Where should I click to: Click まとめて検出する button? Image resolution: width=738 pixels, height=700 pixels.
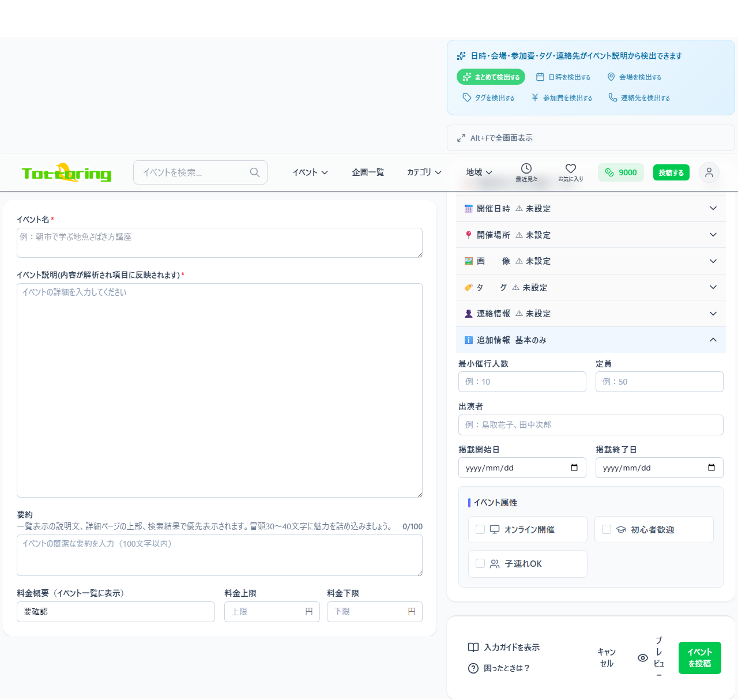pyautogui.click(x=491, y=77)
